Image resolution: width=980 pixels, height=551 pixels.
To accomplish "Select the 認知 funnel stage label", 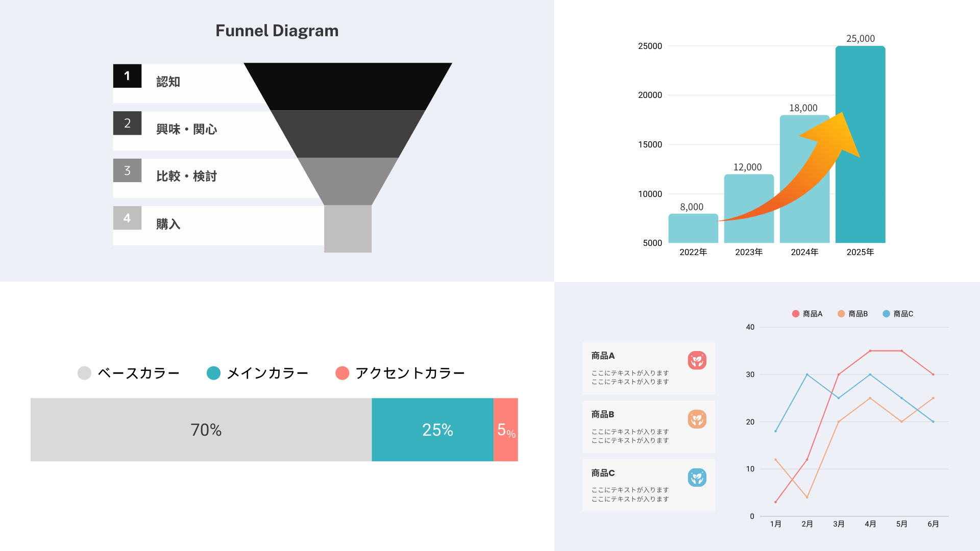I will [x=168, y=82].
